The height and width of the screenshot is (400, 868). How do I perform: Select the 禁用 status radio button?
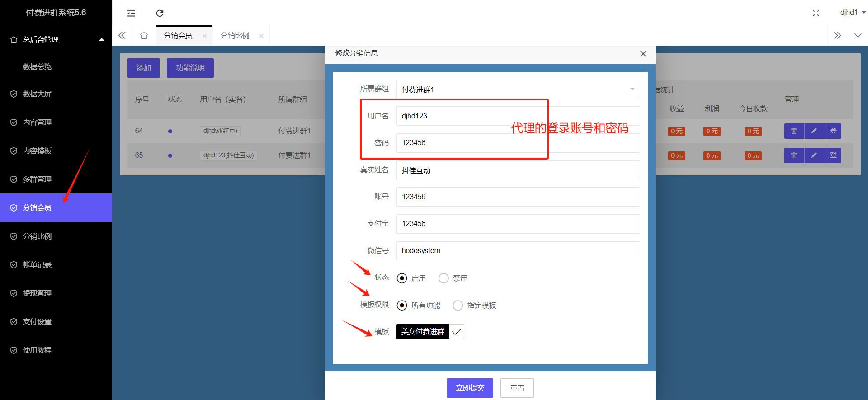click(x=443, y=278)
